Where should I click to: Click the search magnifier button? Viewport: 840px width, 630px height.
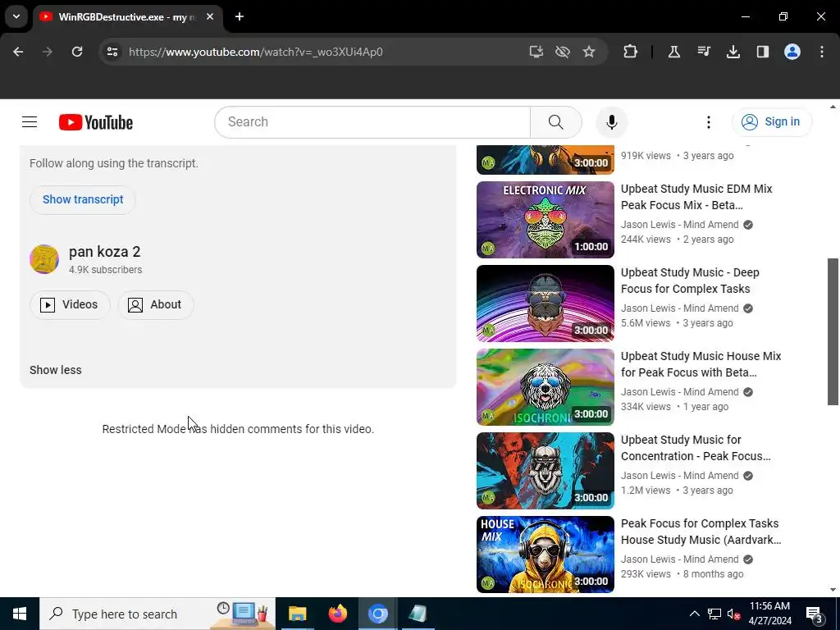(x=555, y=122)
